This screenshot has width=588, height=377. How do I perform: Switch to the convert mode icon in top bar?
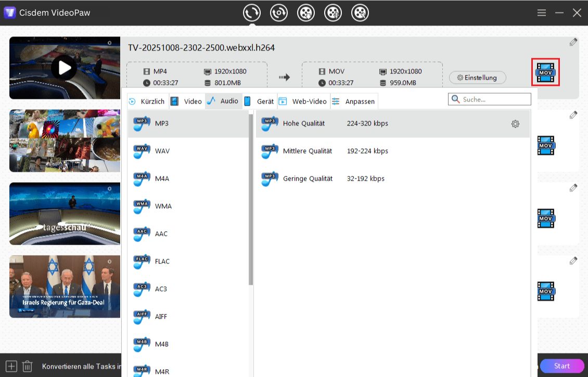[252, 12]
